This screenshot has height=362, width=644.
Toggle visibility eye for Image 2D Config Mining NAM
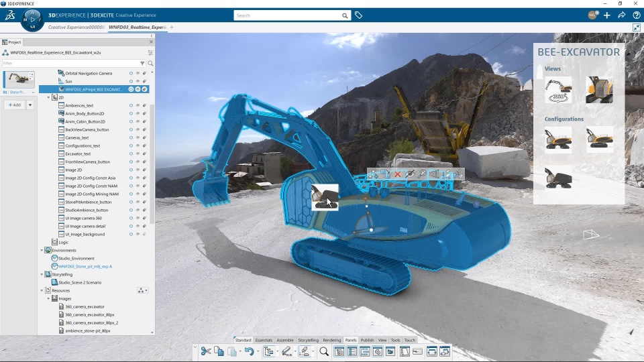138,194
